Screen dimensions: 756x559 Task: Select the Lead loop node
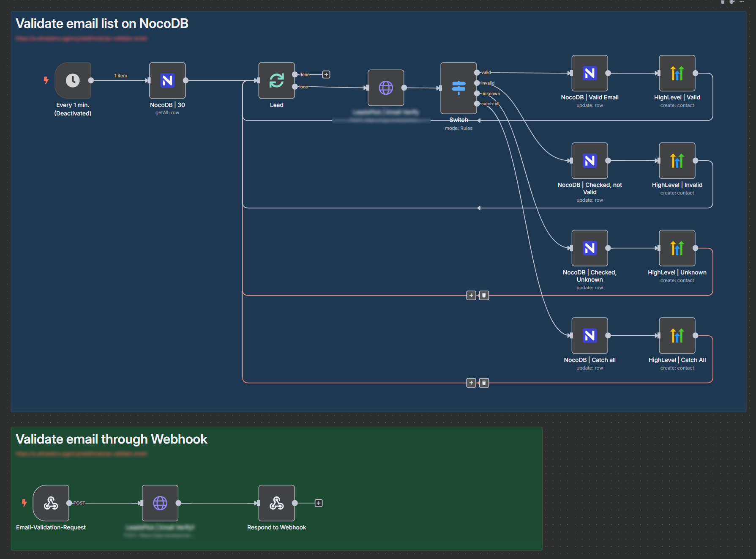(x=277, y=80)
